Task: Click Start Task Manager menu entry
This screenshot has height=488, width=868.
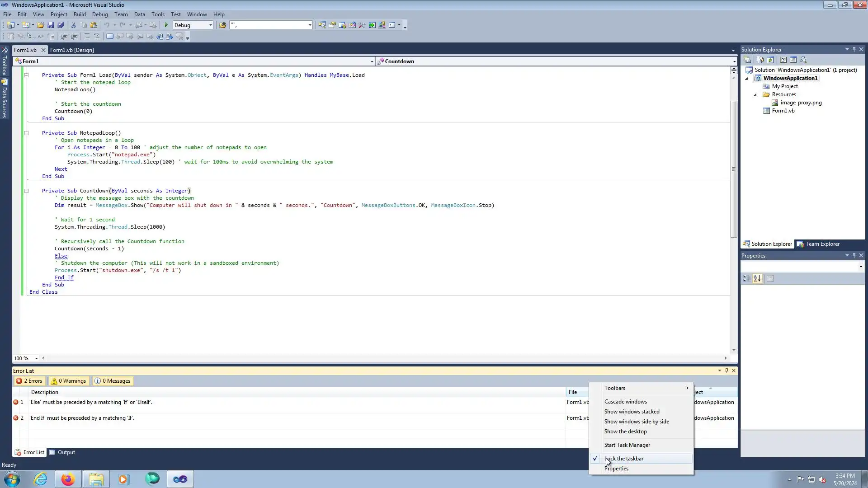Action: (627, 445)
